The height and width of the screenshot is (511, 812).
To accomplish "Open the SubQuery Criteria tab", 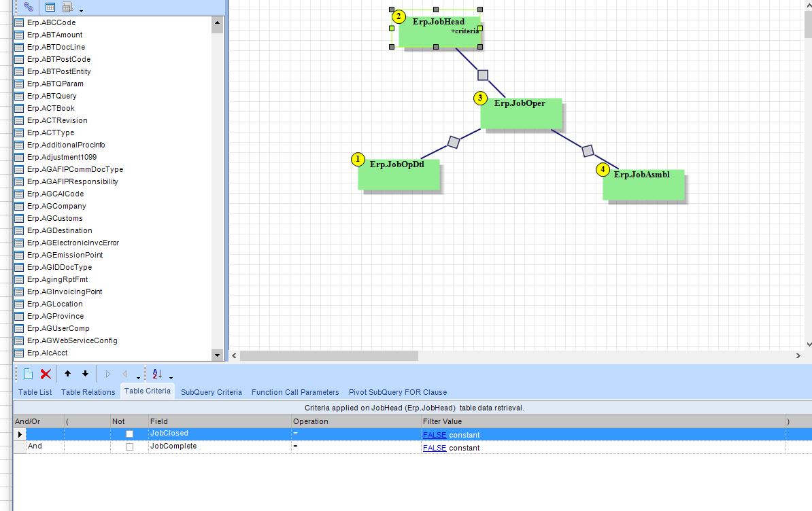I will point(212,392).
